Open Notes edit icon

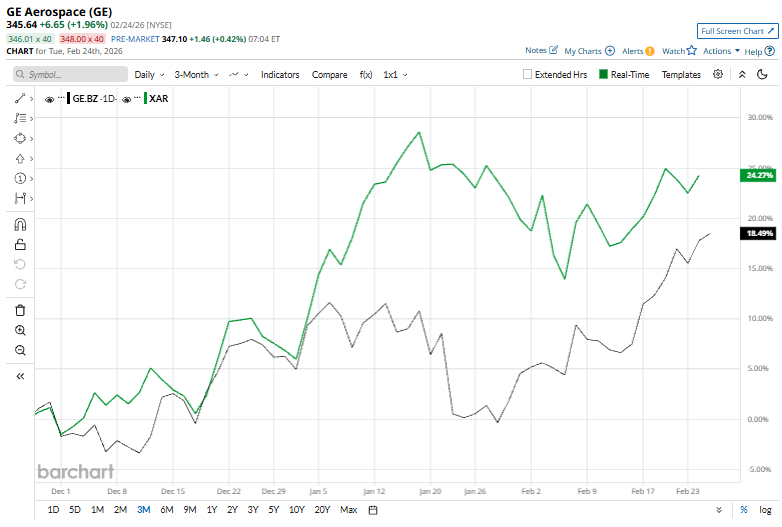(553, 50)
